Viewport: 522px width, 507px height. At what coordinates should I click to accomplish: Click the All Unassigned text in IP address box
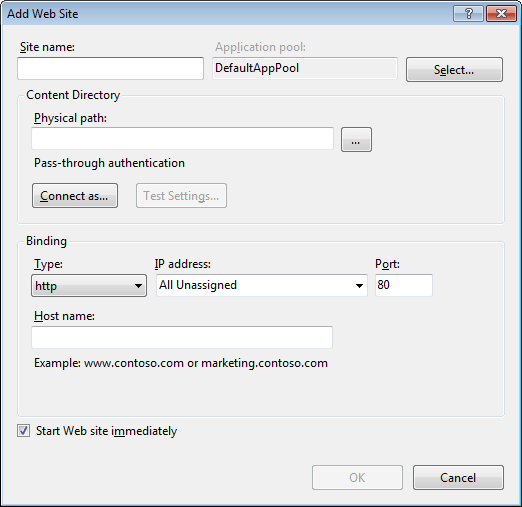[198, 285]
